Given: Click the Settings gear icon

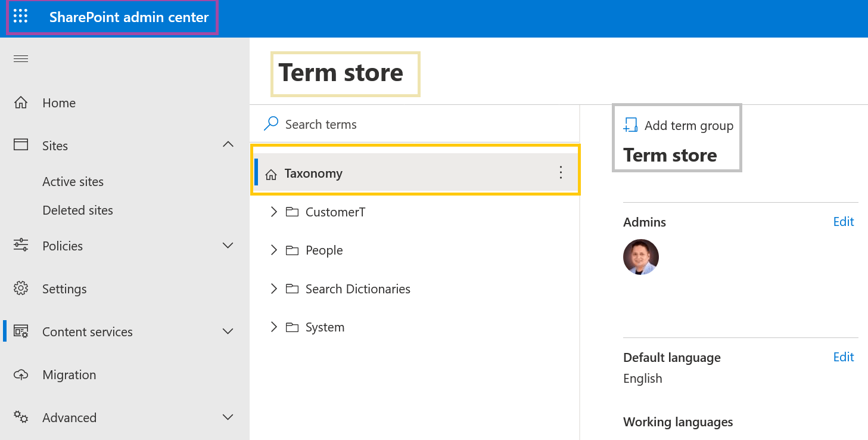Looking at the screenshot, I should click(21, 289).
